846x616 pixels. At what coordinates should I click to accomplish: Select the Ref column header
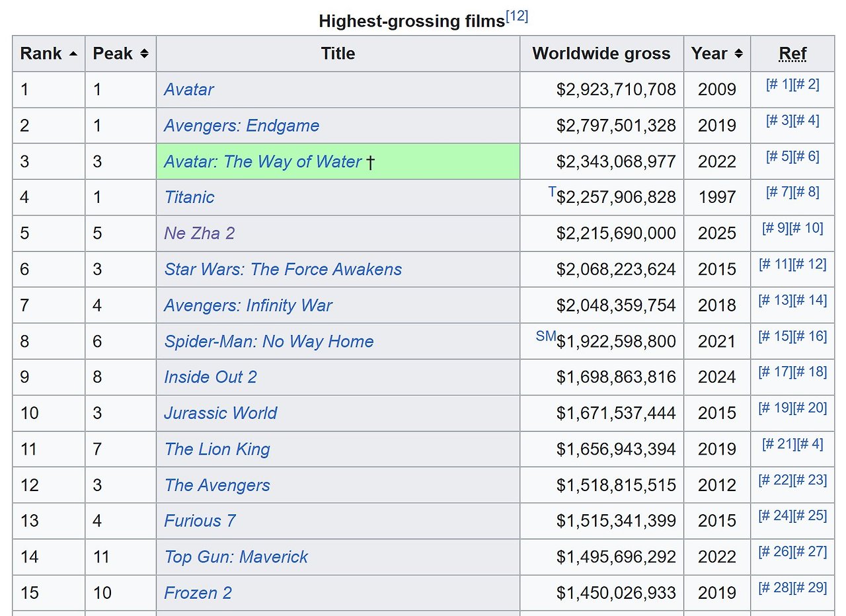793,54
